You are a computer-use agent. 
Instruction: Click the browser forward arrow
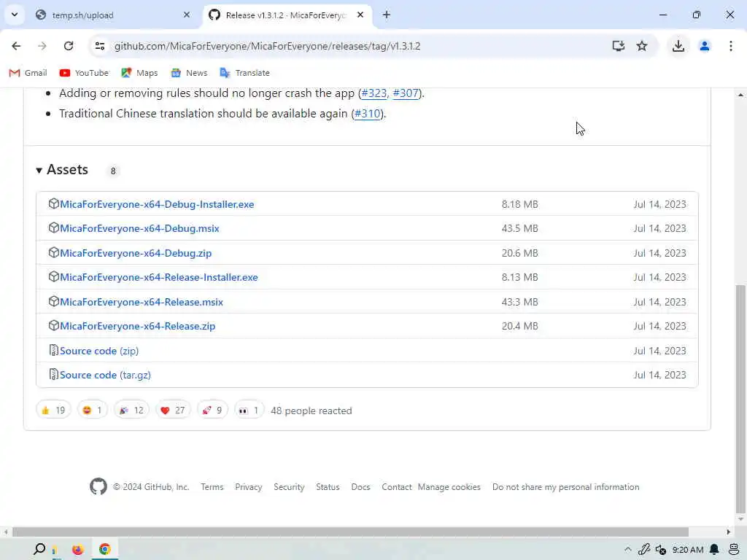[42, 46]
